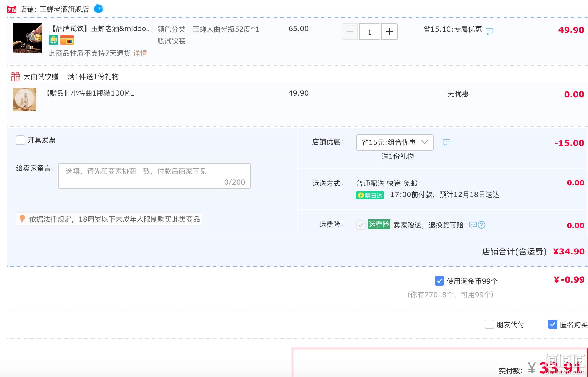Open product title 【品牌试饮】玉蝉老酒&middo...
Screen dimensions: 588x377
101,29
